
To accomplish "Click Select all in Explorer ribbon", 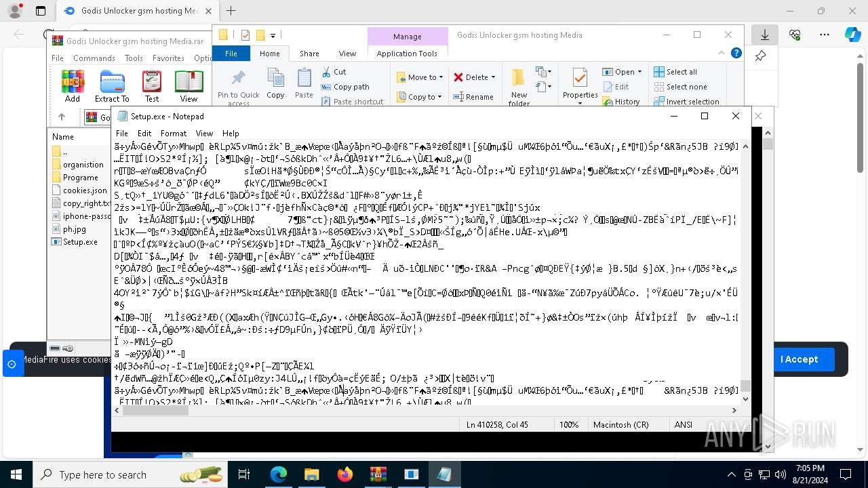I will tap(675, 72).
